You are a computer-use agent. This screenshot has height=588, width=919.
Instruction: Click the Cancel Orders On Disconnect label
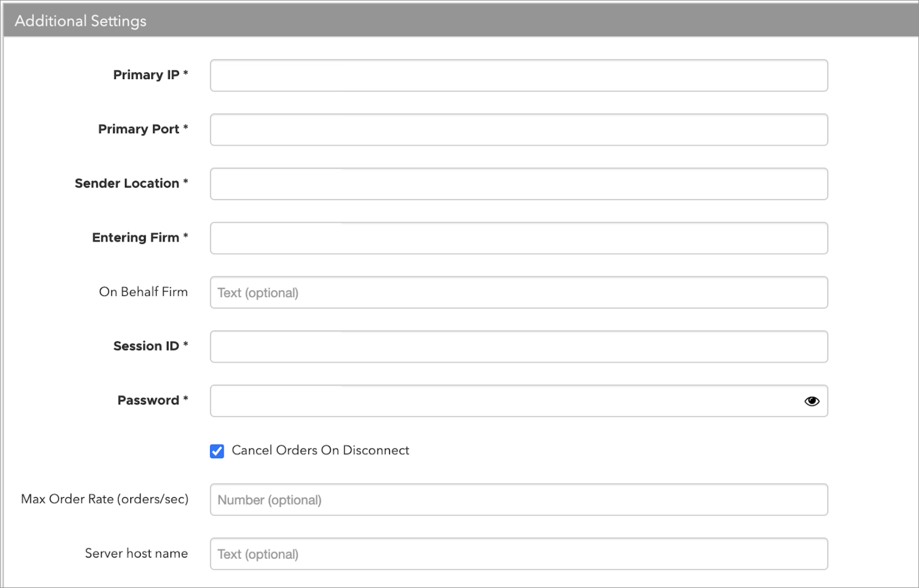[320, 450]
